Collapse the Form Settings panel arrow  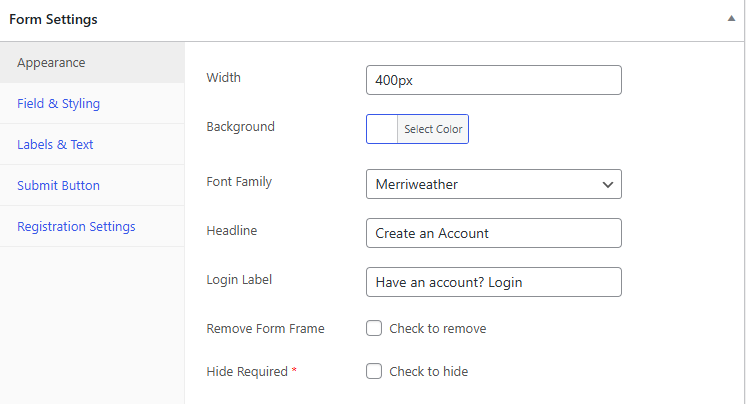coord(731,19)
